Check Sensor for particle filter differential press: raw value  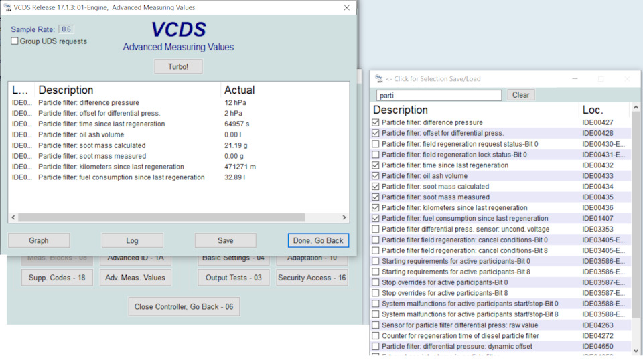coord(376,325)
